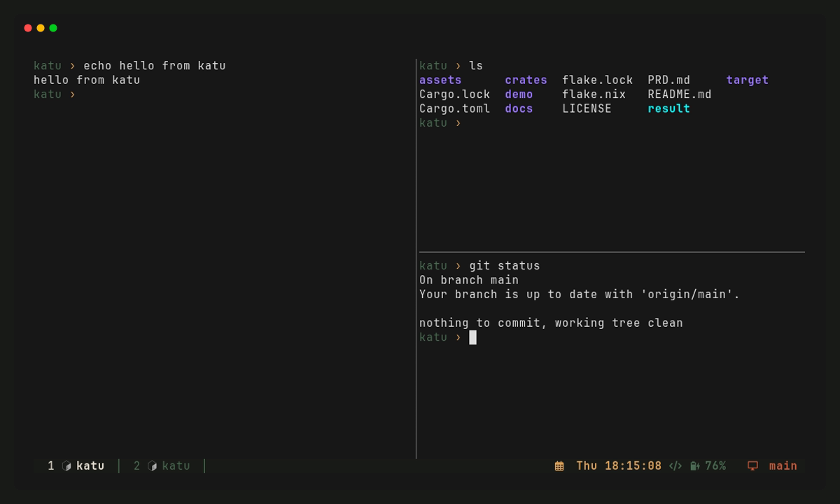Click the target directory name
The width and height of the screenshot is (840, 504).
pos(747,80)
